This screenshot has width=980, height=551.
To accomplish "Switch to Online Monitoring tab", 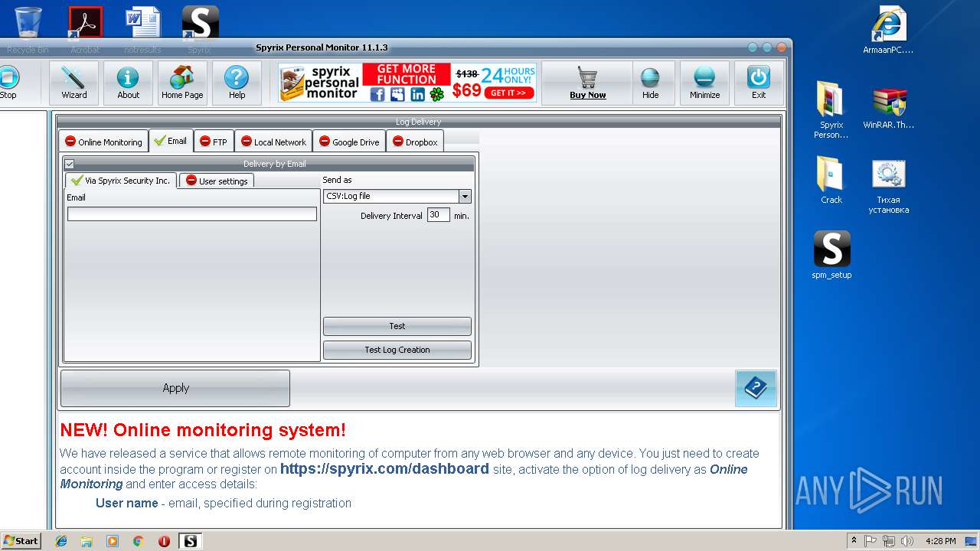I will [x=103, y=142].
